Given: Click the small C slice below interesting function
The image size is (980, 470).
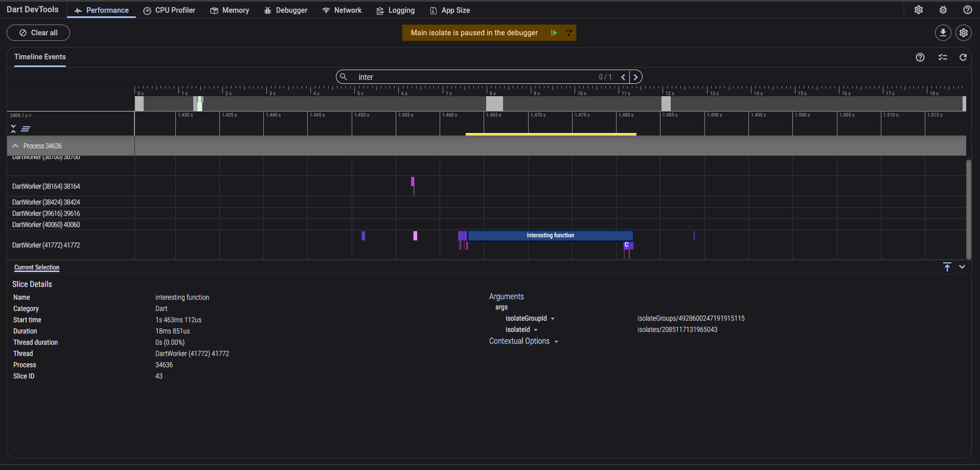Looking at the screenshot, I should pyautogui.click(x=626, y=245).
